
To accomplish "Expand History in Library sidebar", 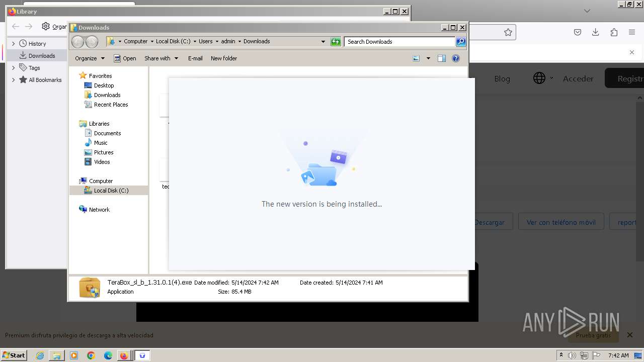I will click(x=14, y=44).
